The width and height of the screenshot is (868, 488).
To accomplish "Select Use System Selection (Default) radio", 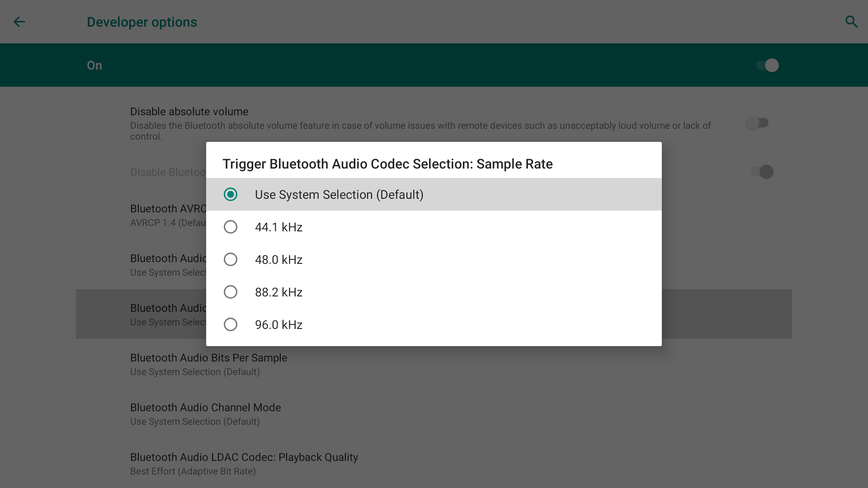I will coord(231,194).
